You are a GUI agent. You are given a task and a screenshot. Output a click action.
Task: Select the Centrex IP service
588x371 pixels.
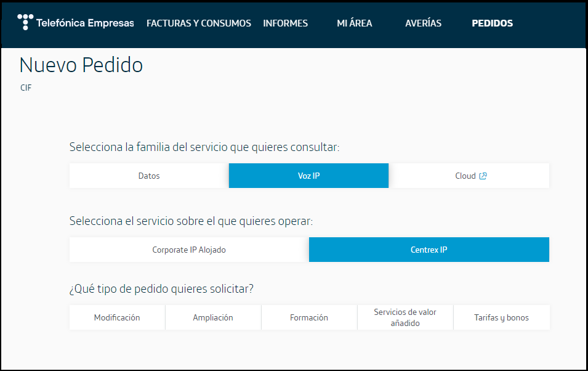point(429,250)
